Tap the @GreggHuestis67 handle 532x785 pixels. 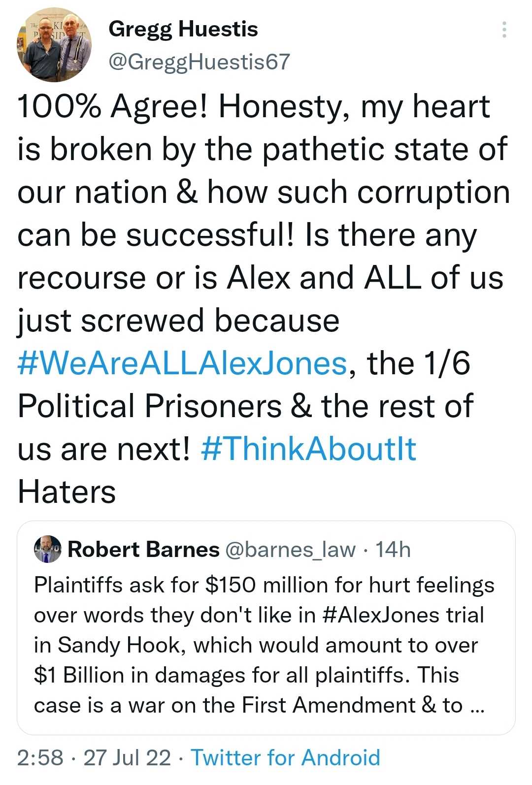tap(199, 62)
